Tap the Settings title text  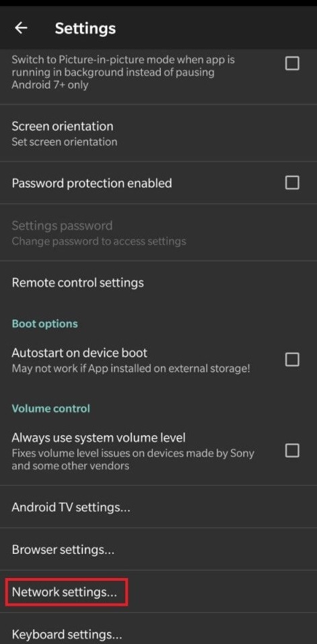click(x=85, y=28)
